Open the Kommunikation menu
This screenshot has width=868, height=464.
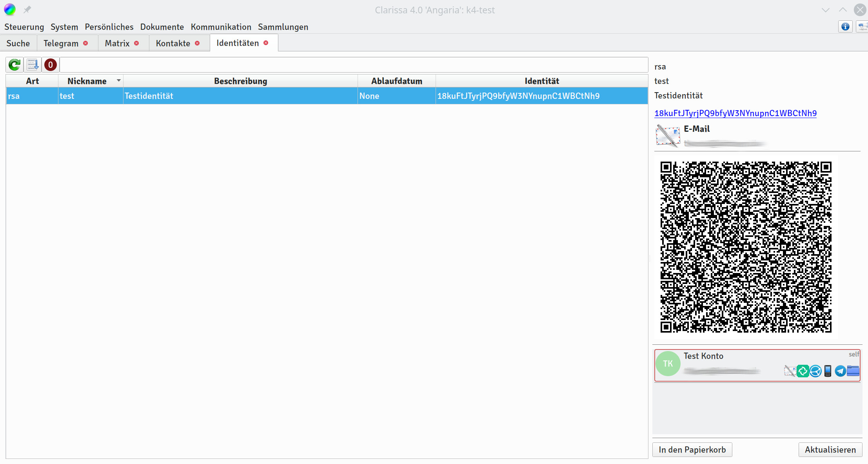click(x=221, y=27)
